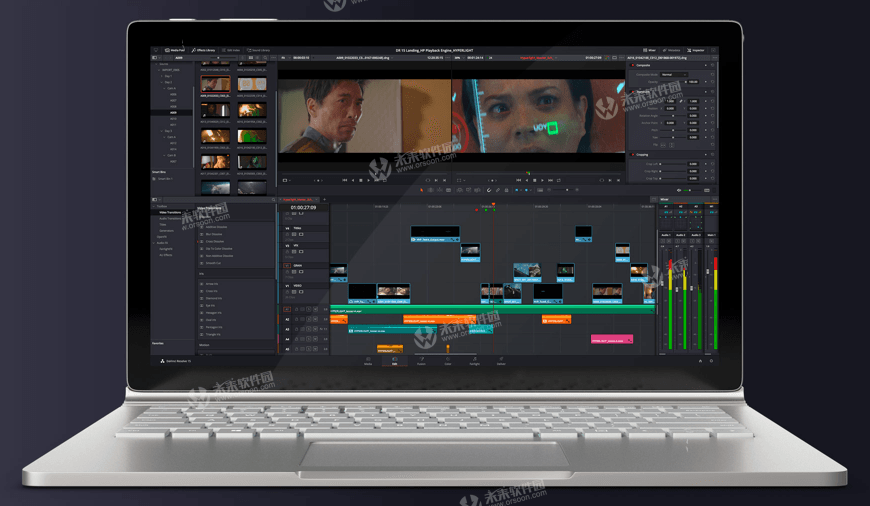This screenshot has width=870, height=506.
Task: Click play in the source viewer
Action: 368,180
